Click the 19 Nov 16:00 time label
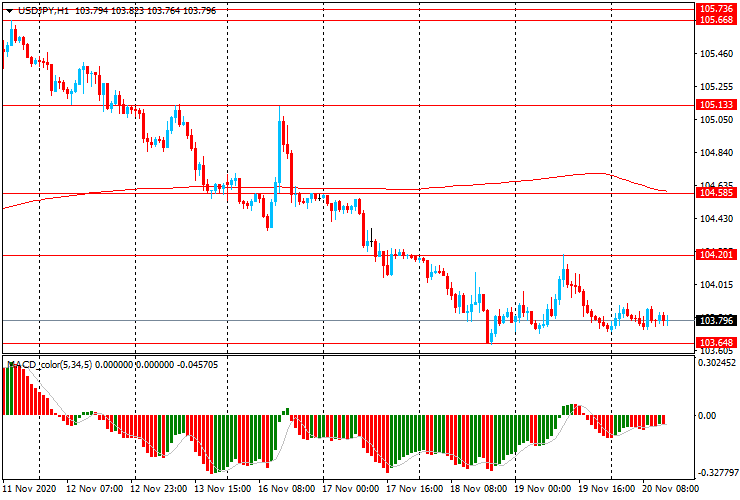 pyautogui.click(x=607, y=489)
